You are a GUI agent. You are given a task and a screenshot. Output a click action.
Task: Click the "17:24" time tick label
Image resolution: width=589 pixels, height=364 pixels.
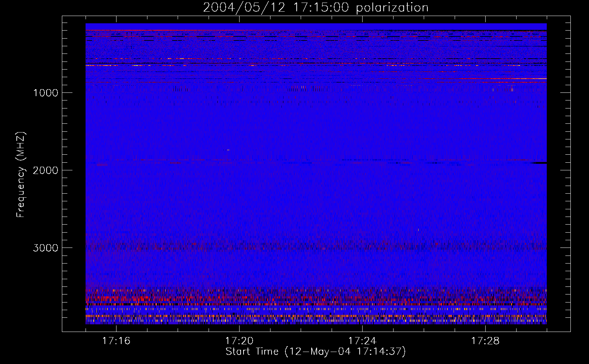[362, 341]
